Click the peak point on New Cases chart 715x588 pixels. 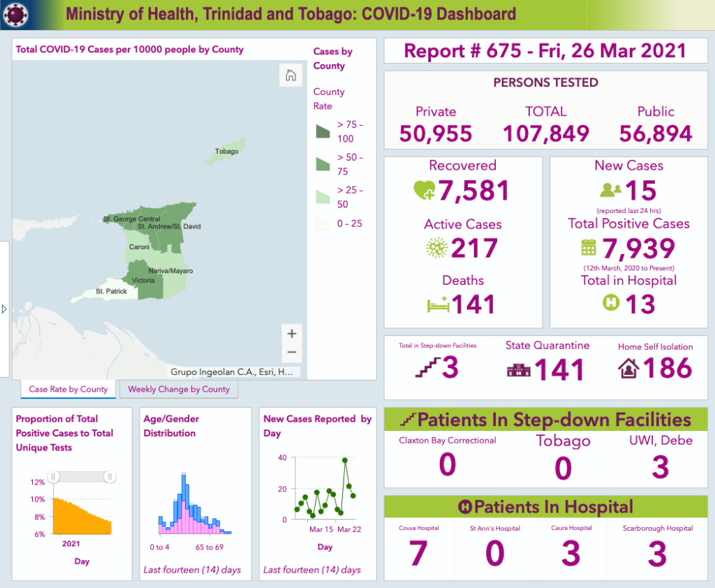[345, 460]
